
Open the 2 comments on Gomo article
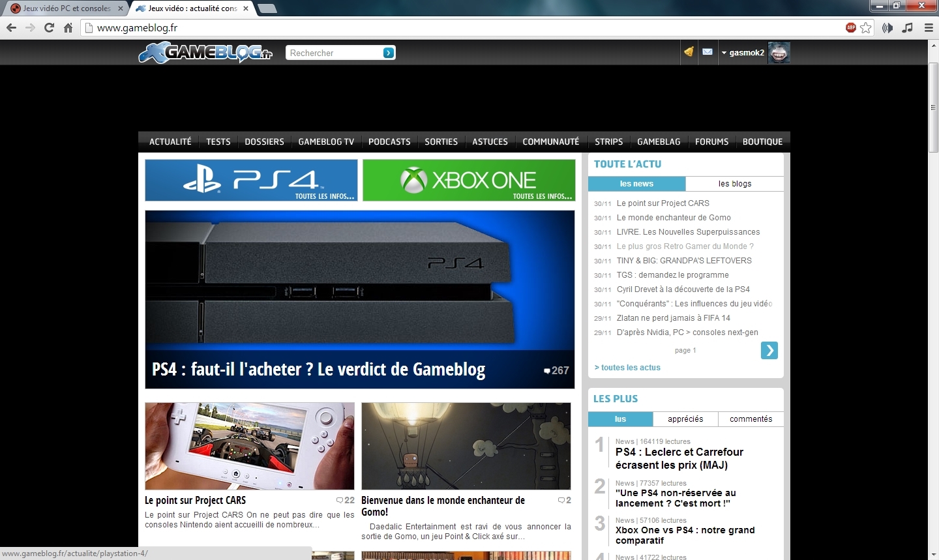[x=565, y=500]
